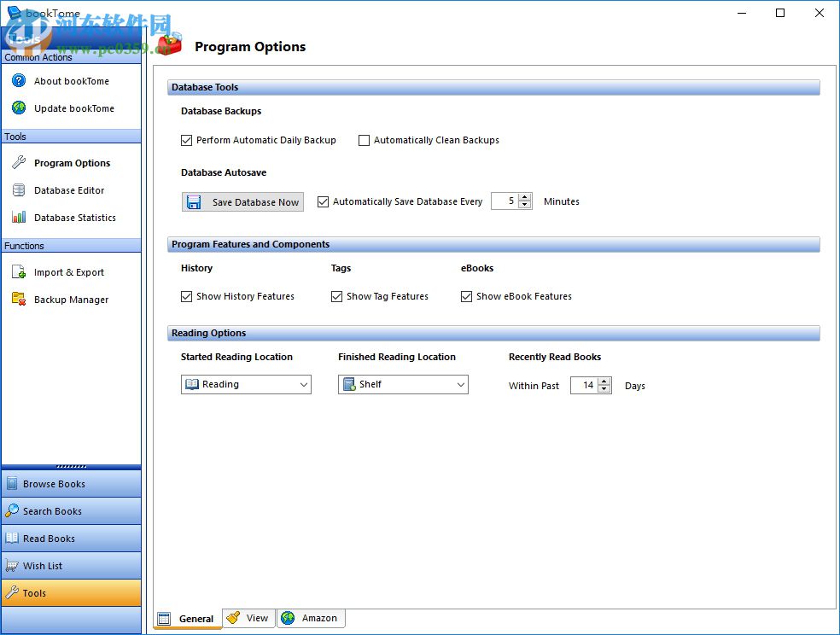The image size is (840, 635).
Task: Click the Tools wrench icon in navigation pane
Action: tap(12, 592)
